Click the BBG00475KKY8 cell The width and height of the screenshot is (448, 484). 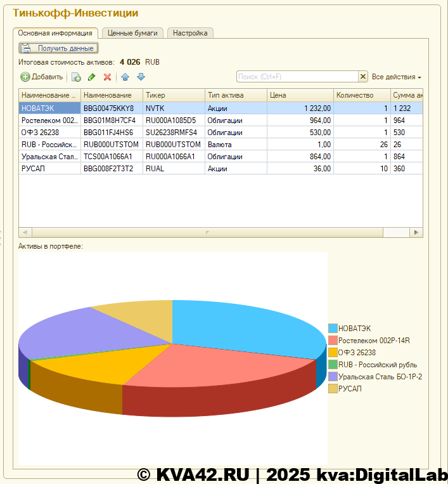click(x=112, y=108)
